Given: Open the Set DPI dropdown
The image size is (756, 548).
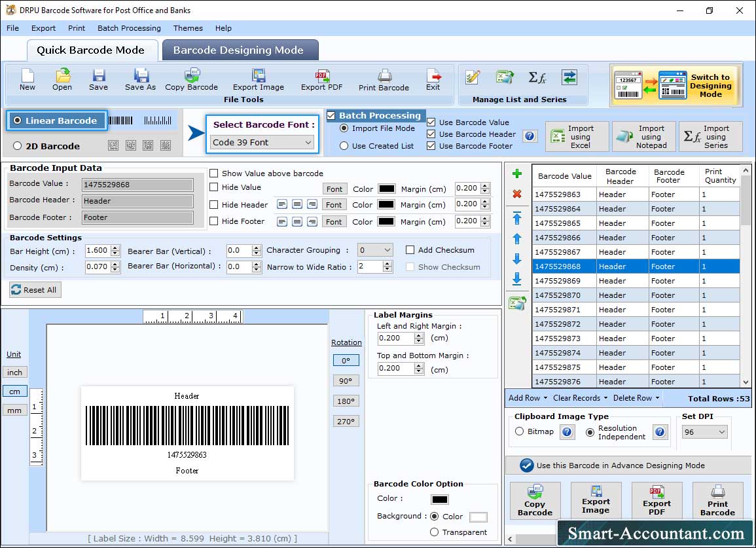Looking at the screenshot, I should pyautogui.click(x=704, y=431).
